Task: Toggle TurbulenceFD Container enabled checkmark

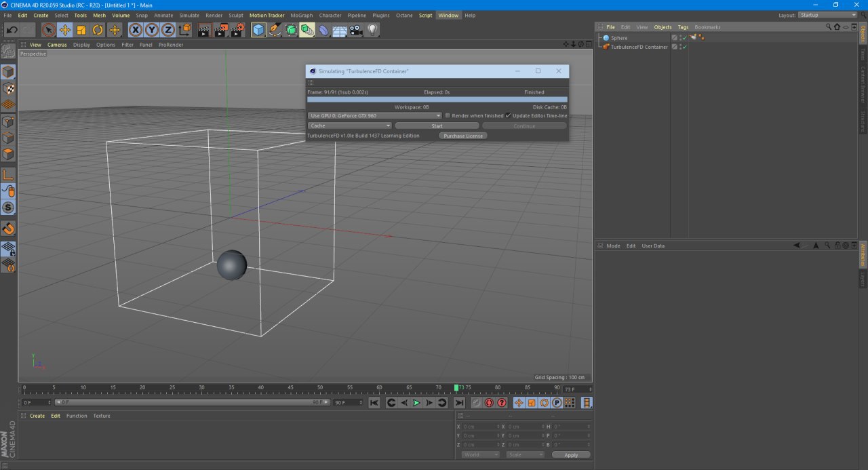Action: (x=684, y=47)
